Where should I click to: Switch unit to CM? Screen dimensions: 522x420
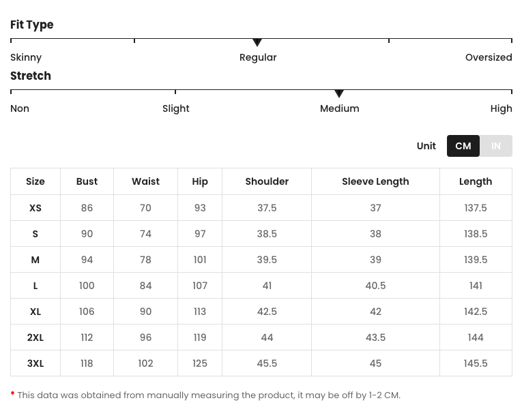coord(463,146)
